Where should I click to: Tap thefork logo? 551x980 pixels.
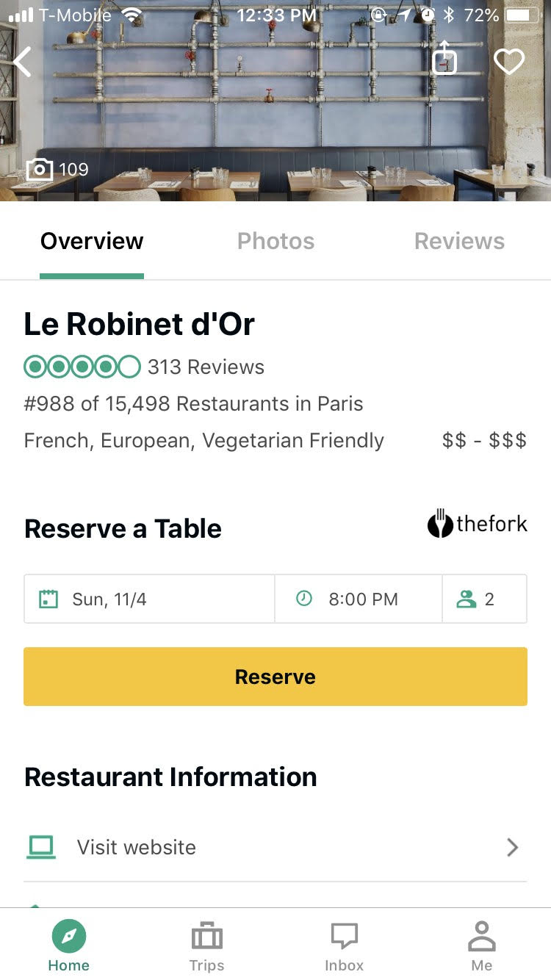point(477,525)
